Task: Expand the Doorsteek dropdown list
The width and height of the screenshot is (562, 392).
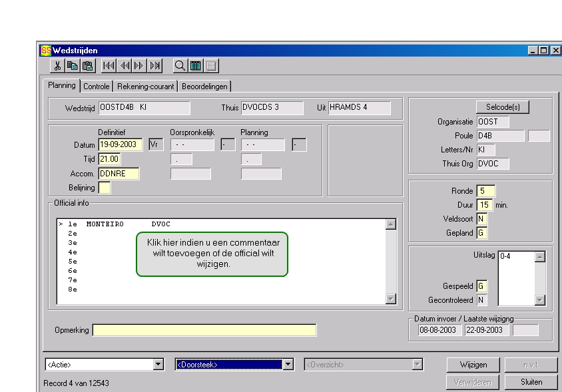Action: click(288, 364)
